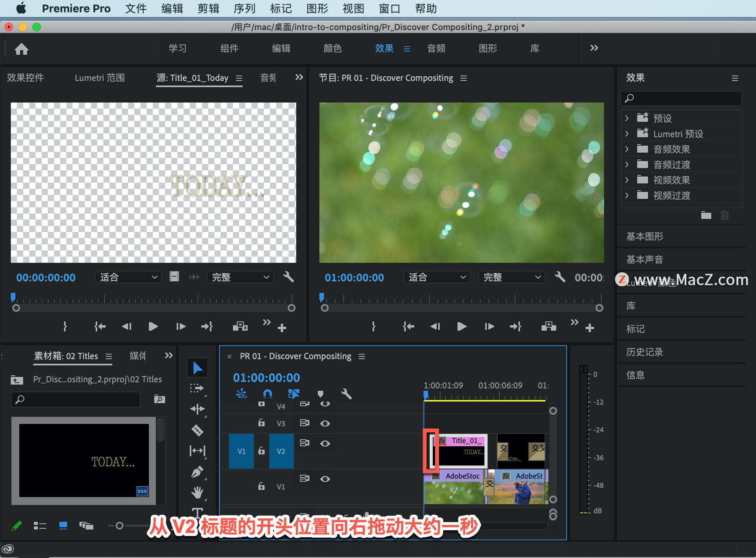Click Lift button in program monitor
Screen dimensions: 756x558
[548, 326]
